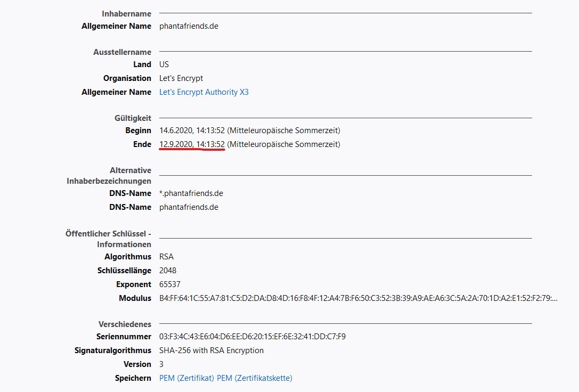Image resolution: width=579 pixels, height=392 pixels.
Task: Select the Beginn date 14.6.2020, 14:13:52
Action: 192,130
